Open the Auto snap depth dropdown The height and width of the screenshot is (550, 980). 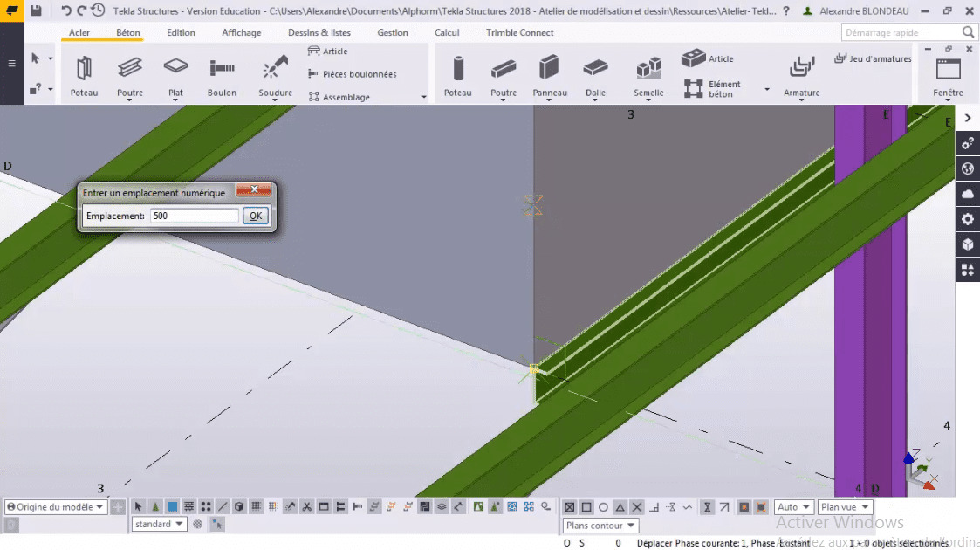794,507
